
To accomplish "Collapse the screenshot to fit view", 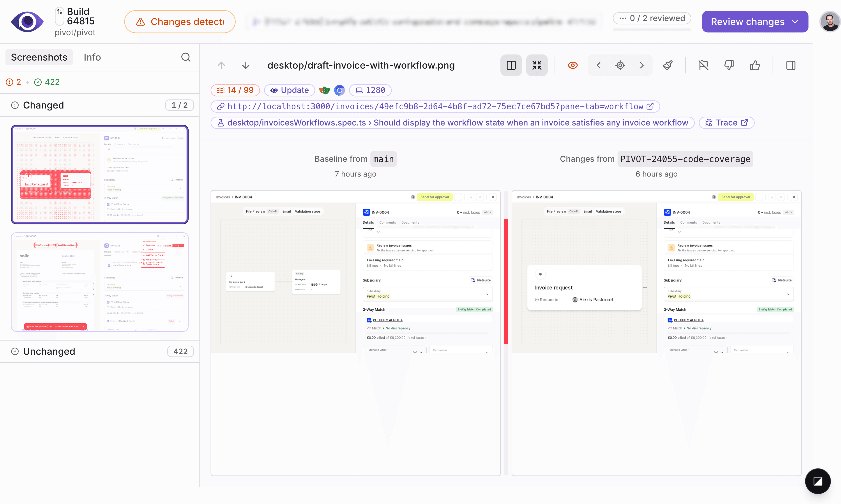I will coord(537,65).
